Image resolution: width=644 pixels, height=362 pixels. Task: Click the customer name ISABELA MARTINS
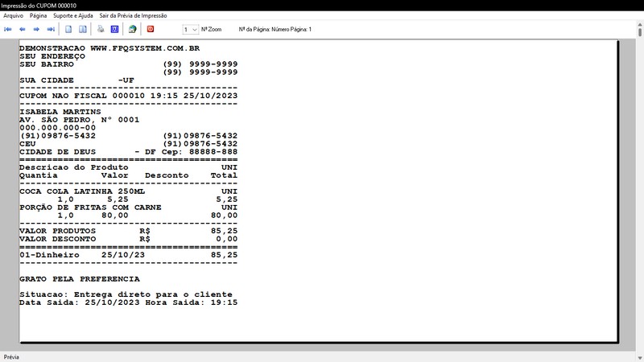coord(60,112)
